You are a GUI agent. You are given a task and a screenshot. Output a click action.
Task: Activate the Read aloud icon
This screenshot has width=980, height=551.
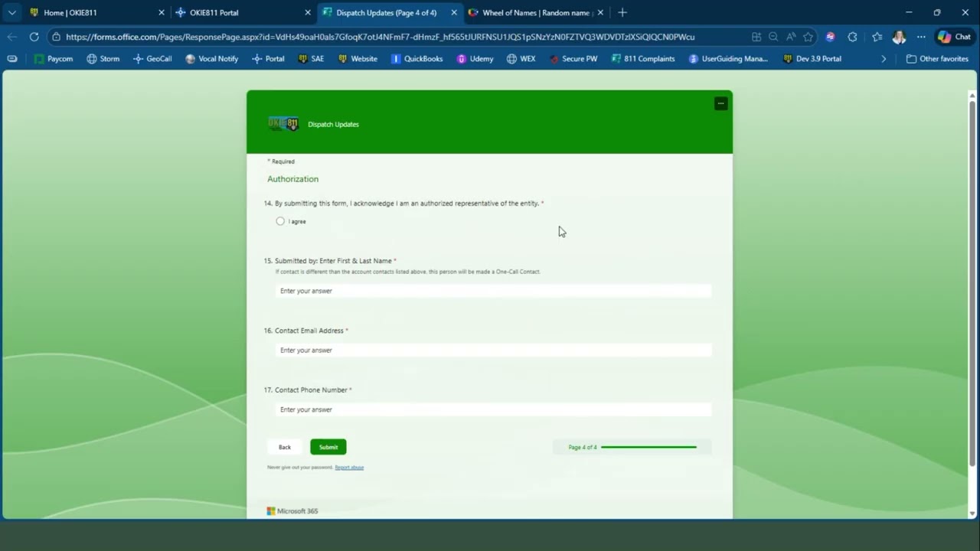[x=791, y=37]
